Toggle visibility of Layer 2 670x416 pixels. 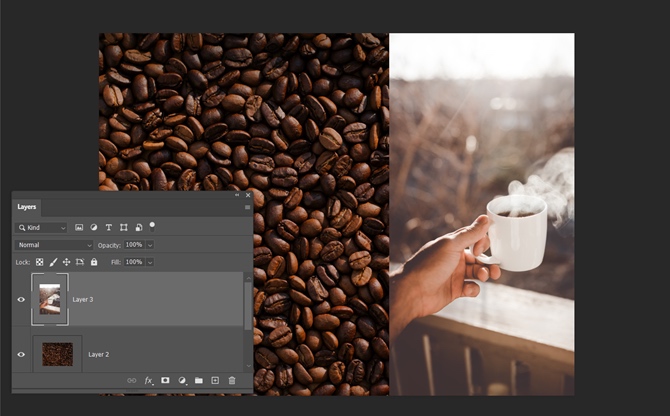21,354
